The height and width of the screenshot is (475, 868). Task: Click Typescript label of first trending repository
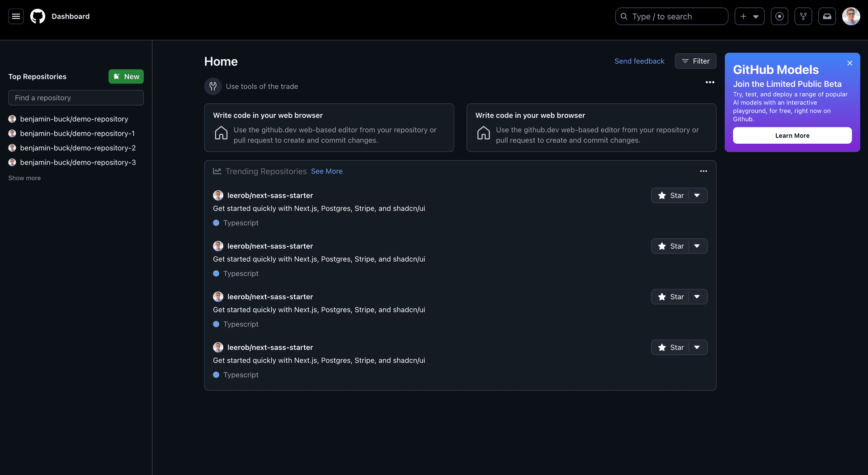coord(241,223)
